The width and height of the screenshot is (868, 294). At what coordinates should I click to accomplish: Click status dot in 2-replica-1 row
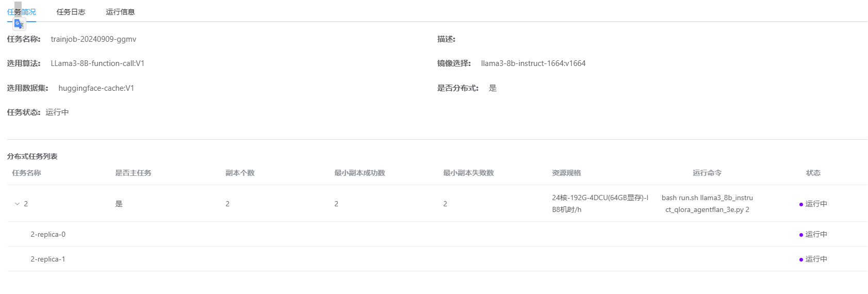pyautogui.click(x=801, y=259)
